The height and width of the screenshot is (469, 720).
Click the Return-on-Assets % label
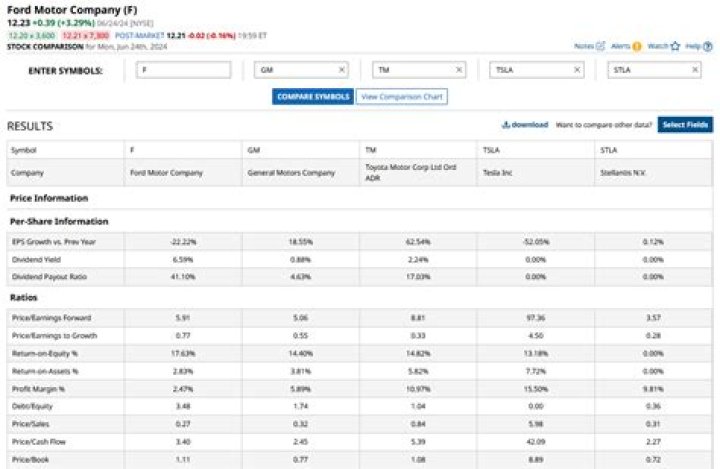pos(45,371)
